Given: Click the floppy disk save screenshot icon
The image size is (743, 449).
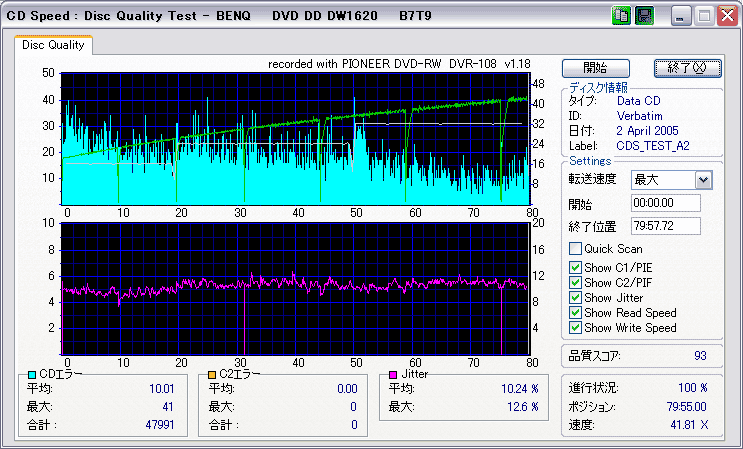Looking at the screenshot, I should (644, 16).
